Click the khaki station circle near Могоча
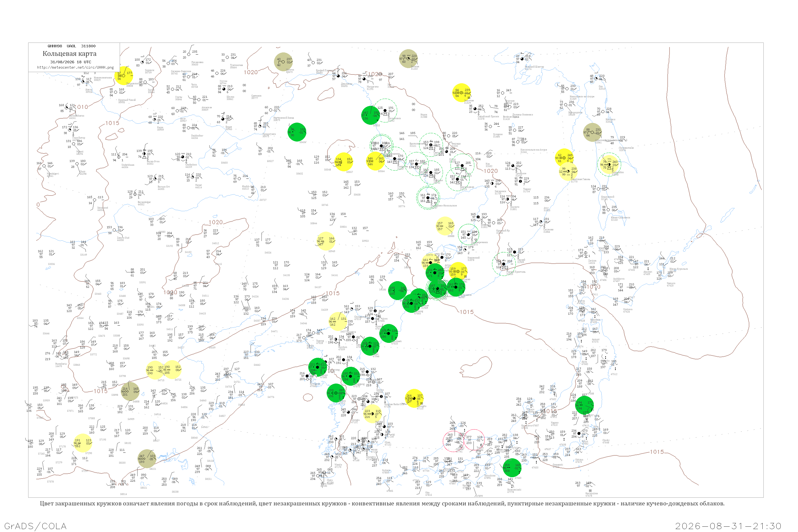Screen dimensions: 798x532 click(x=283, y=62)
